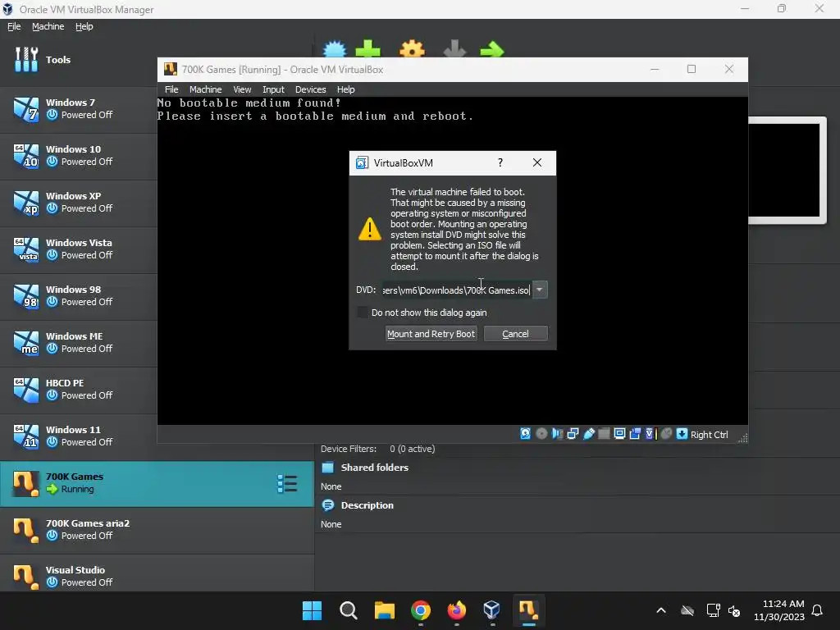
Task: Select the Windows ME virtual machine
Action: pos(78,342)
